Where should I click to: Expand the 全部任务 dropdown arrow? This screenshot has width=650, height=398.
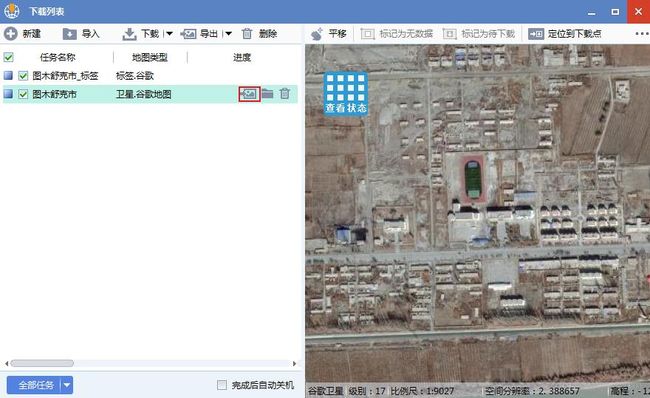point(67,386)
